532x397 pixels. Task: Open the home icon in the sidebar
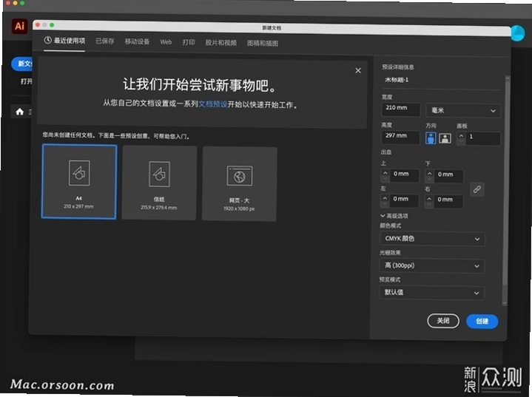coord(20,112)
